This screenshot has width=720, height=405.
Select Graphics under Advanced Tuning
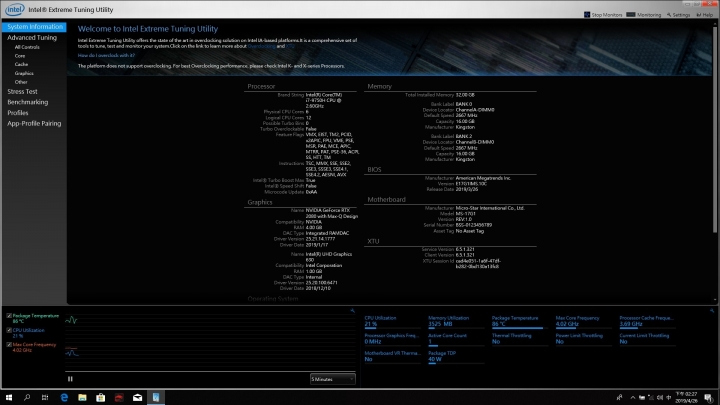[x=24, y=73]
